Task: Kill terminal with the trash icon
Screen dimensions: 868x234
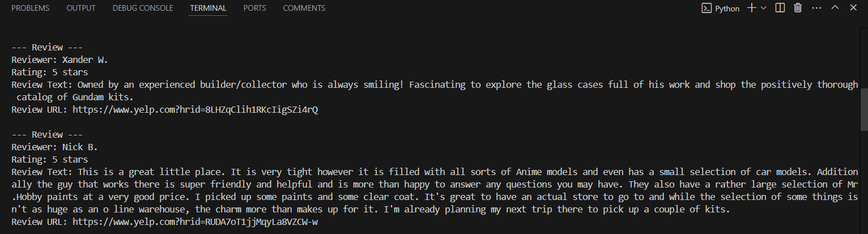Action: (798, 8)
